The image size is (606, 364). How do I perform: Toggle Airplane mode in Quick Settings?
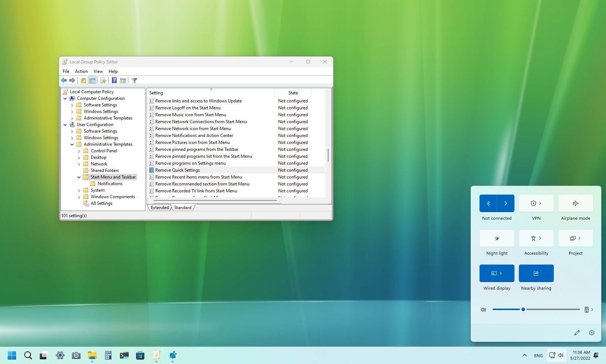[x=575, y=203]
